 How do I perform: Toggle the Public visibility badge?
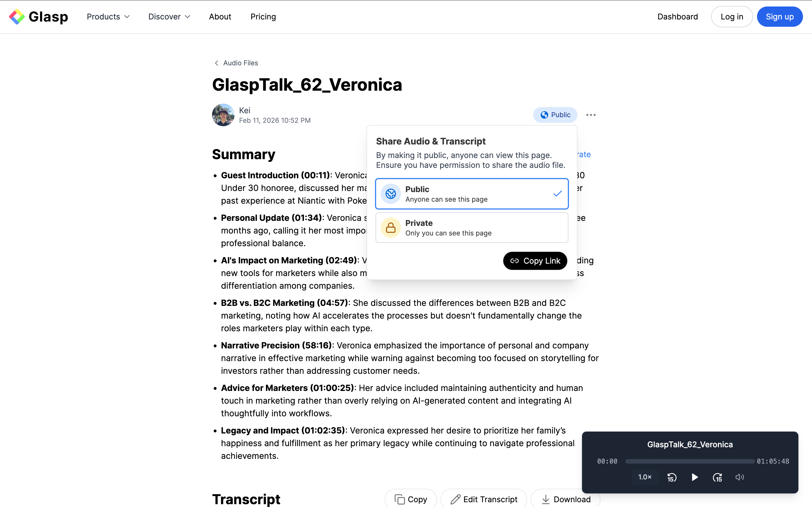pos(555,115)
